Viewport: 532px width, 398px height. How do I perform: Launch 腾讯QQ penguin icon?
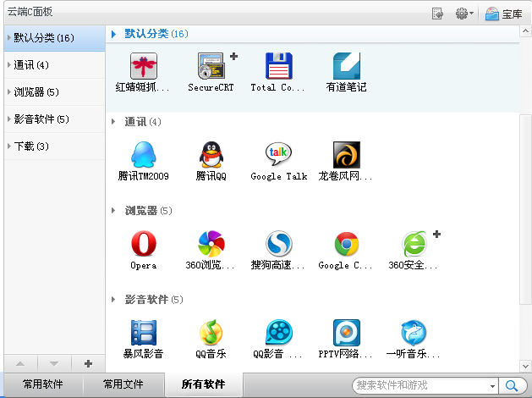point(211,154)
